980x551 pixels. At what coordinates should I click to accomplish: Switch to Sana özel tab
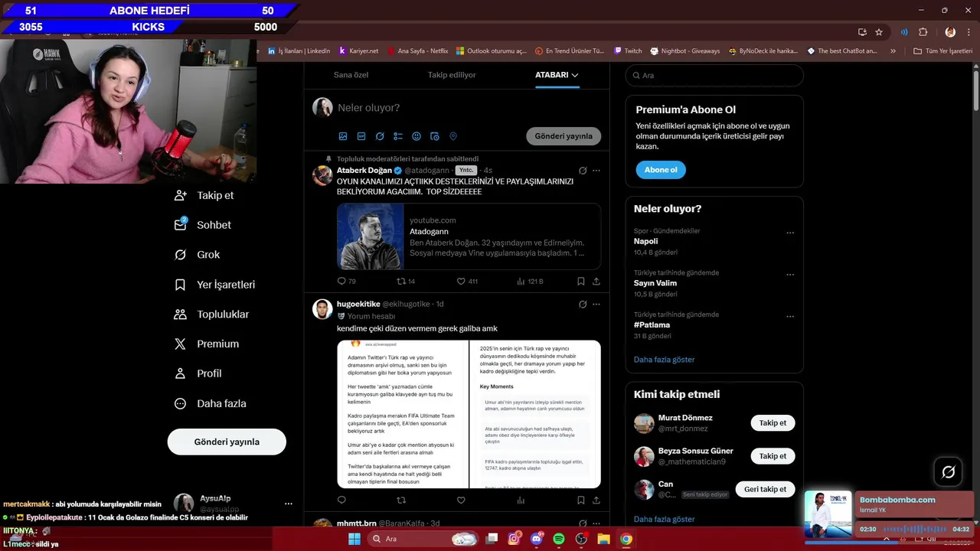(x=351, y=75)
